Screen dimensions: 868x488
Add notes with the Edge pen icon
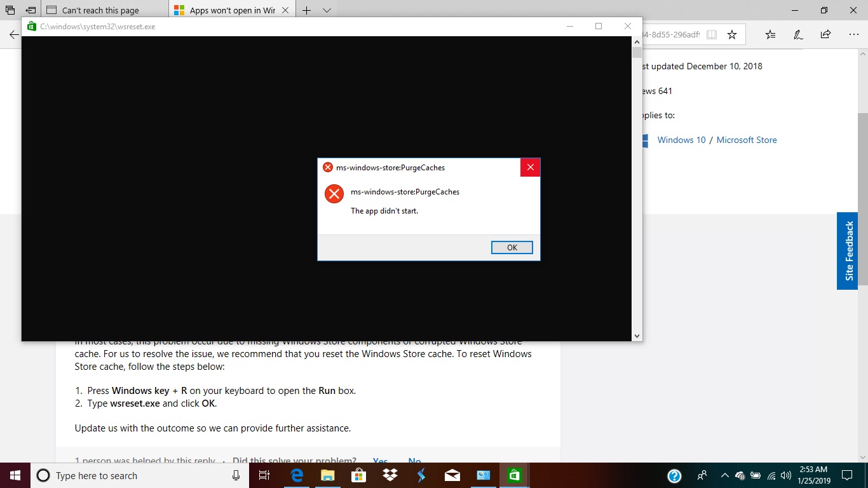(x=798, y=34)
